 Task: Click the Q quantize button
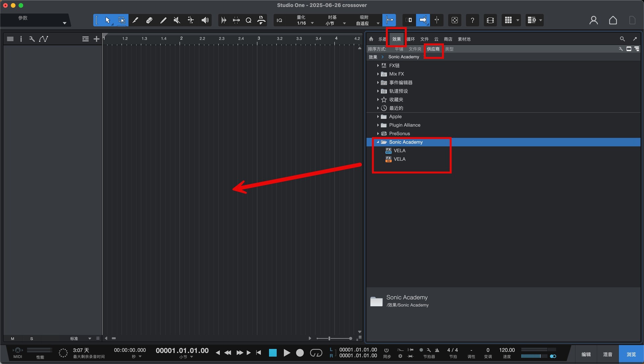tap(249, 20)
